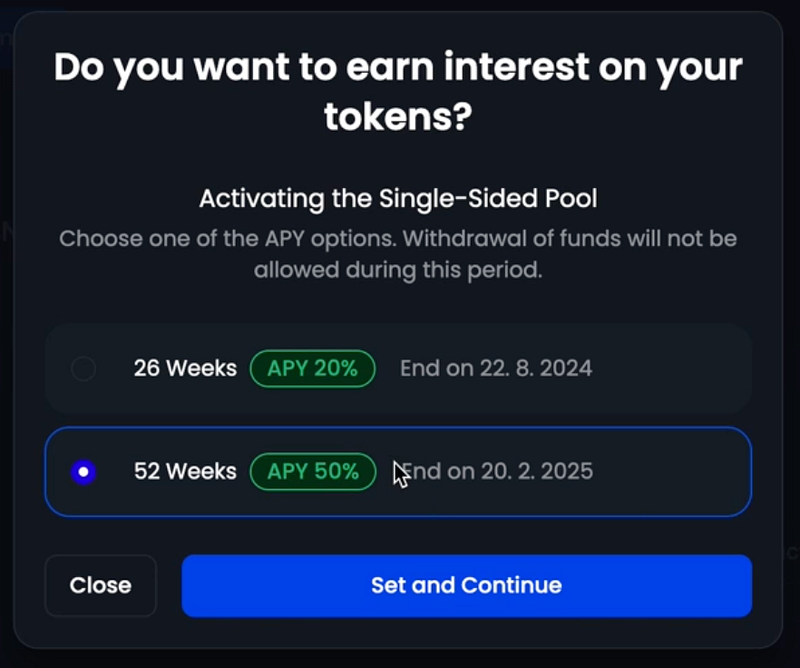
Task: Pick the highlighted 52 Weeks card's empty area
Action: [673, 472]
